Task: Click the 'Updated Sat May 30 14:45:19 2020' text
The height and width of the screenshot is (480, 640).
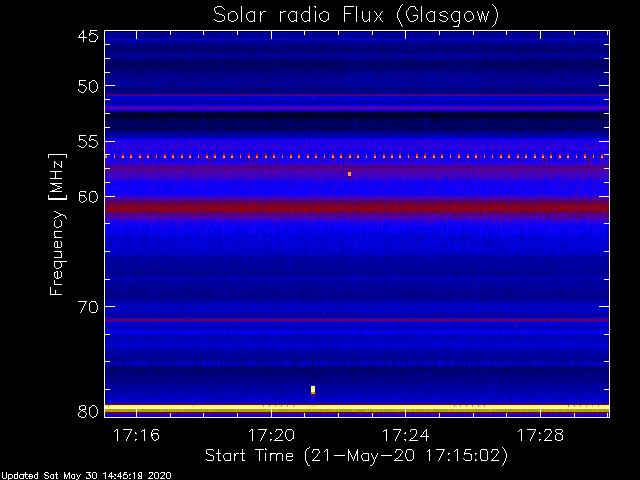Action: [x=87, y=476]
